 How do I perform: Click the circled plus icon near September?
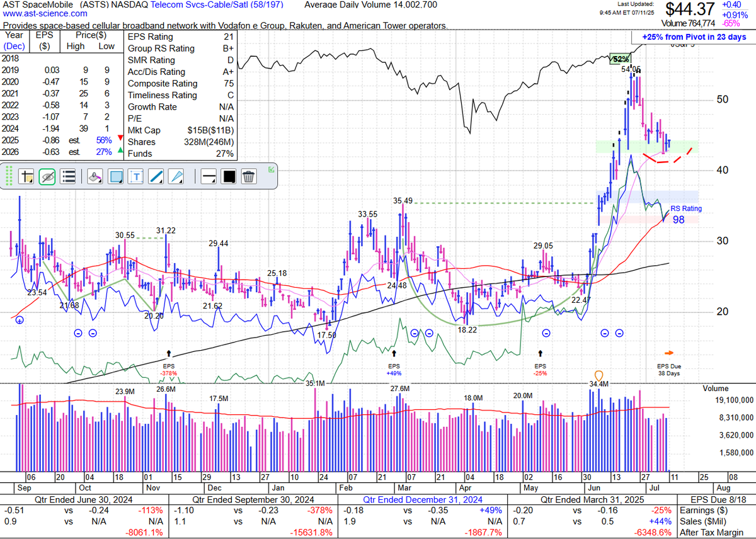[20, 321]
